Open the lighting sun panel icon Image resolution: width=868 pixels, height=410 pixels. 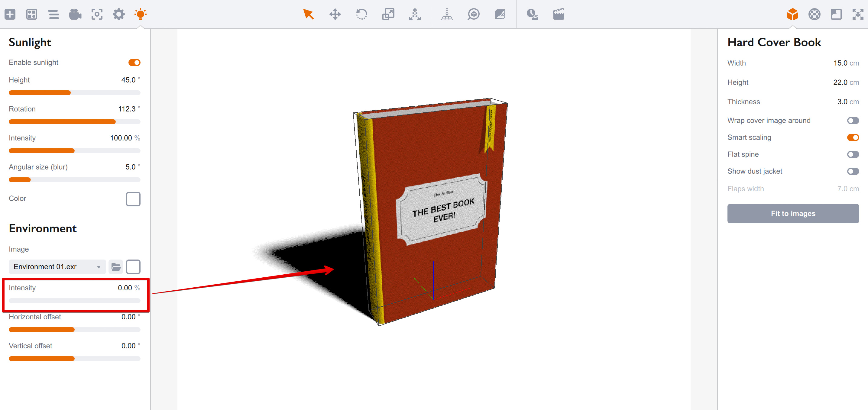(x=141, y=15)
